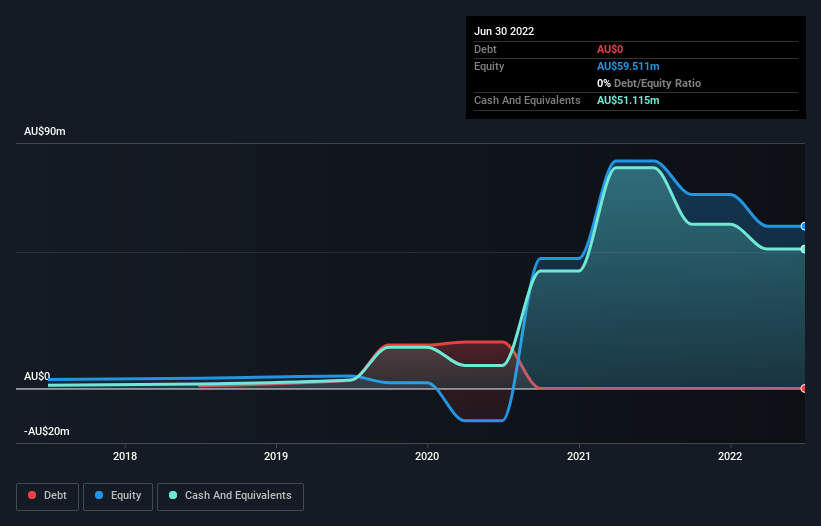Click the teal Cash And Equivalents legend dot
The width and height of the screenshot is (821, 526).
coord(173,495)
